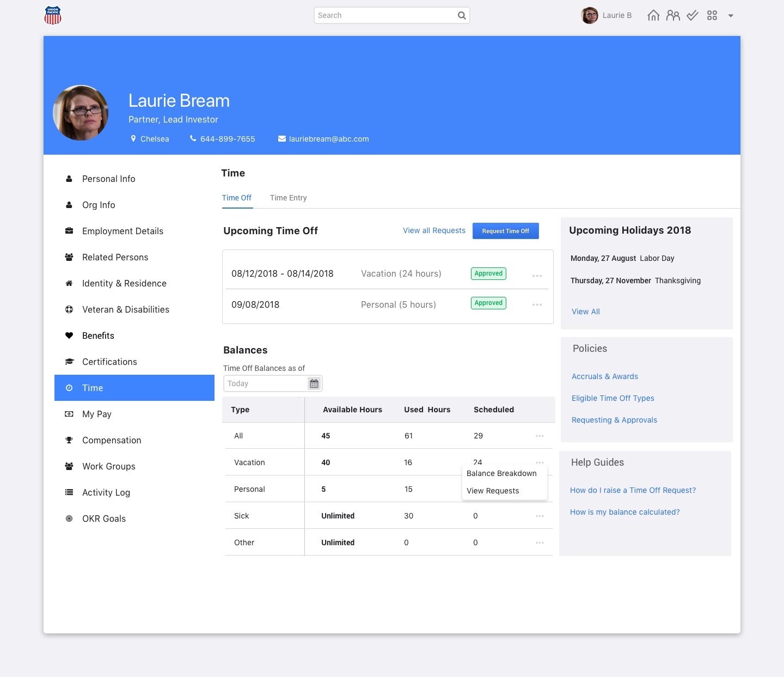Open Personal Info in the sidebar
The height and width of the screenshot is (677, 784).
pyautogui.click(x=134, y=179)
